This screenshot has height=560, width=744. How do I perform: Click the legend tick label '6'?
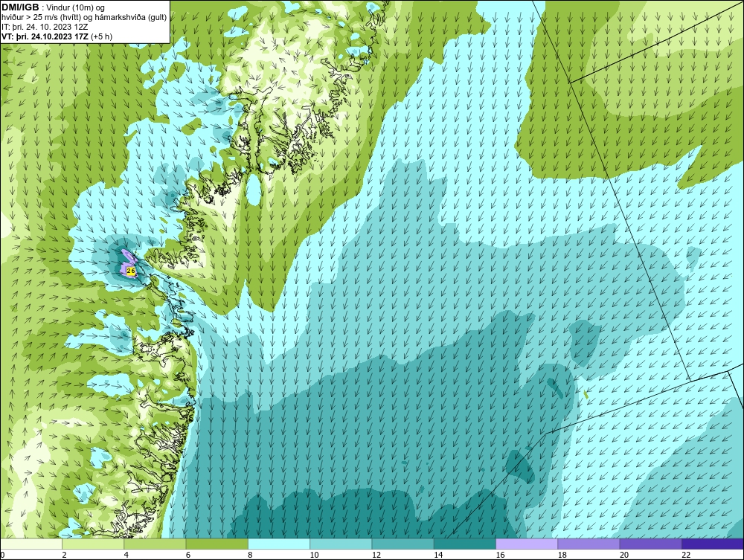click(x=188, y=556)
